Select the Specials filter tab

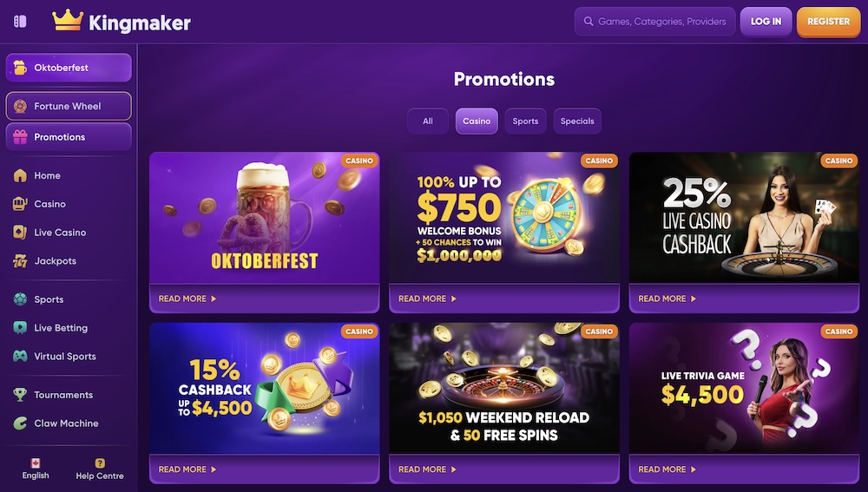click(577, 121)
